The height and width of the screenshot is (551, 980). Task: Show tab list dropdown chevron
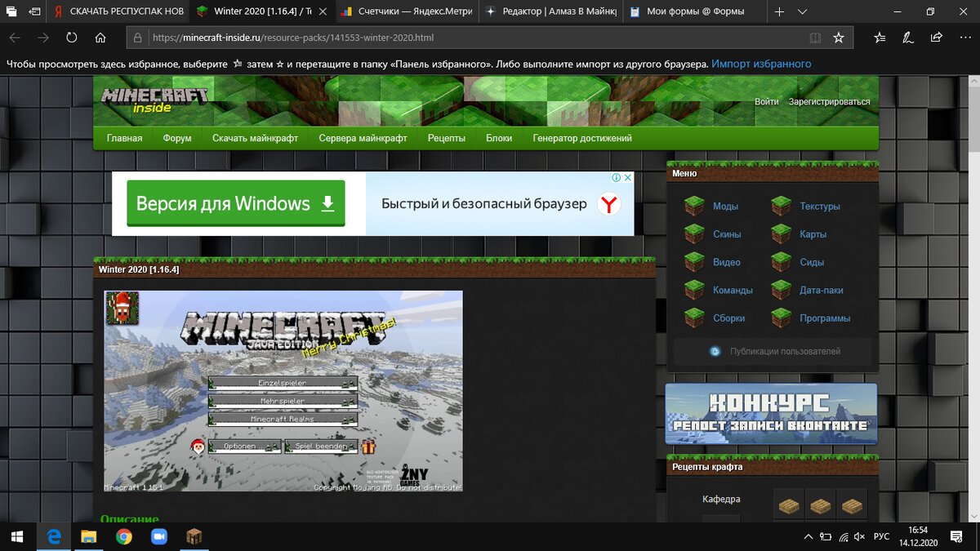[x=802, y=11]
